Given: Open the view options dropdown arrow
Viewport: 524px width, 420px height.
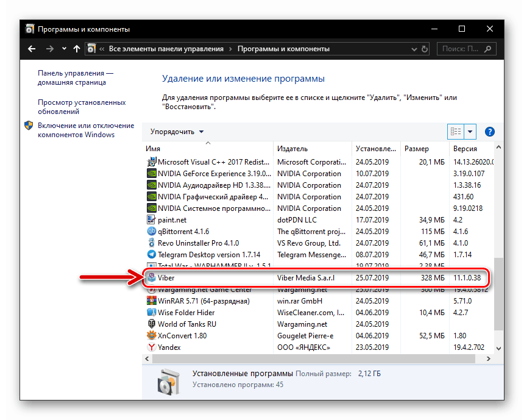Looking at the screenshot, I should (x=470, y=132).
